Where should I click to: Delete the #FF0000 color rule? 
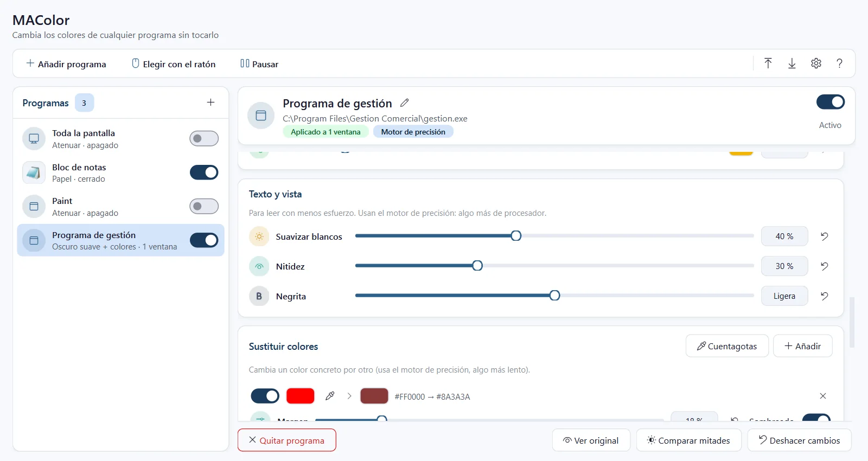[x=823, y=396]
